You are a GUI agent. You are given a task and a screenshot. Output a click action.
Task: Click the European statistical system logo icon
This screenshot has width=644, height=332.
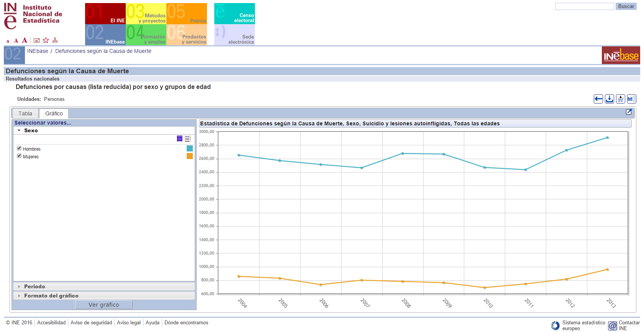(x=555, y=326)
